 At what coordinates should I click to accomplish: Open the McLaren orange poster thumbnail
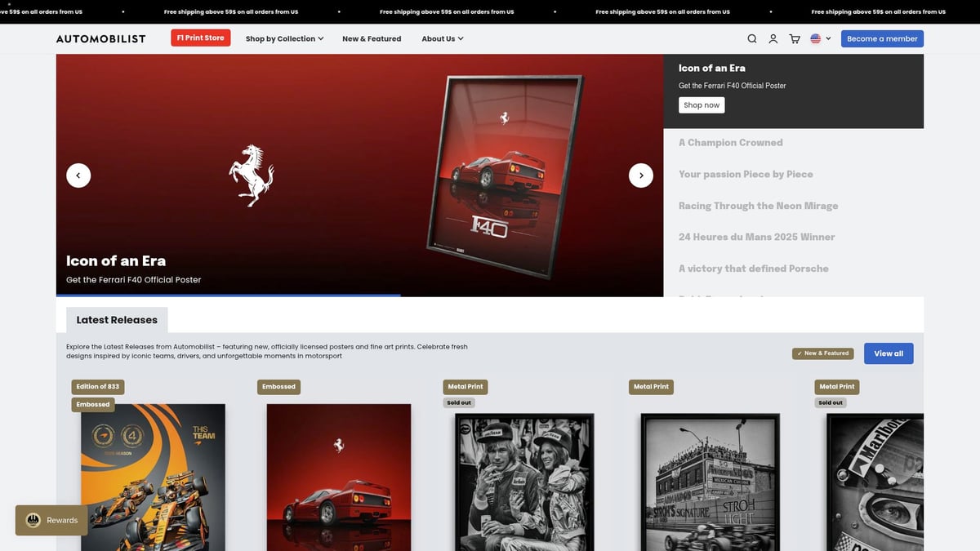coord(153,478)
